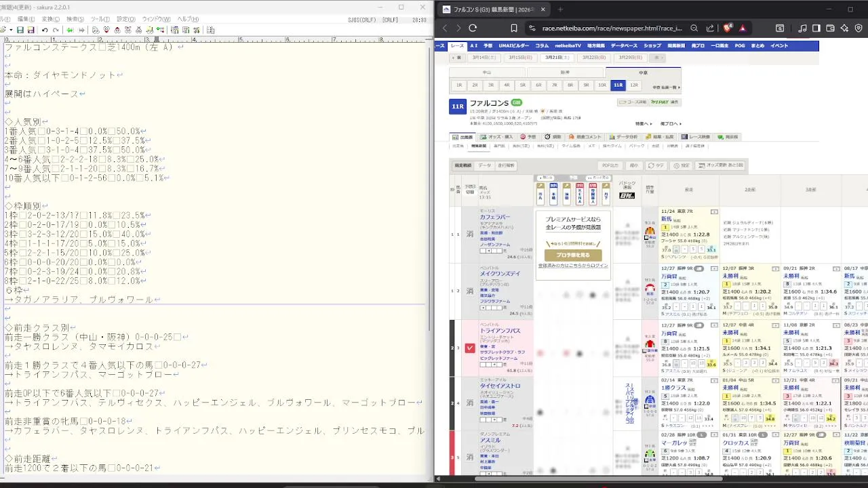Open the Brave Wallet icon
This screenshot has width=868, height=488.
pyautogui.click(x=830, y=28)
